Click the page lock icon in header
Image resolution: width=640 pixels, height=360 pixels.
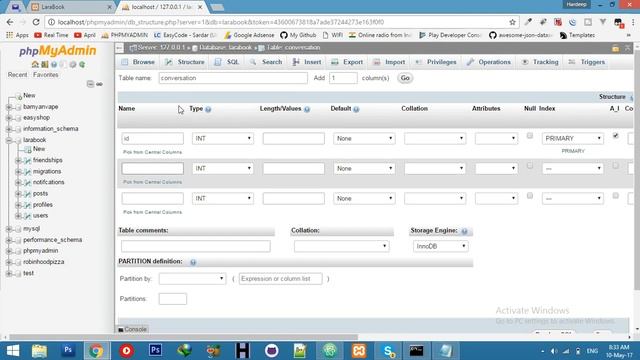click(615, 48)
